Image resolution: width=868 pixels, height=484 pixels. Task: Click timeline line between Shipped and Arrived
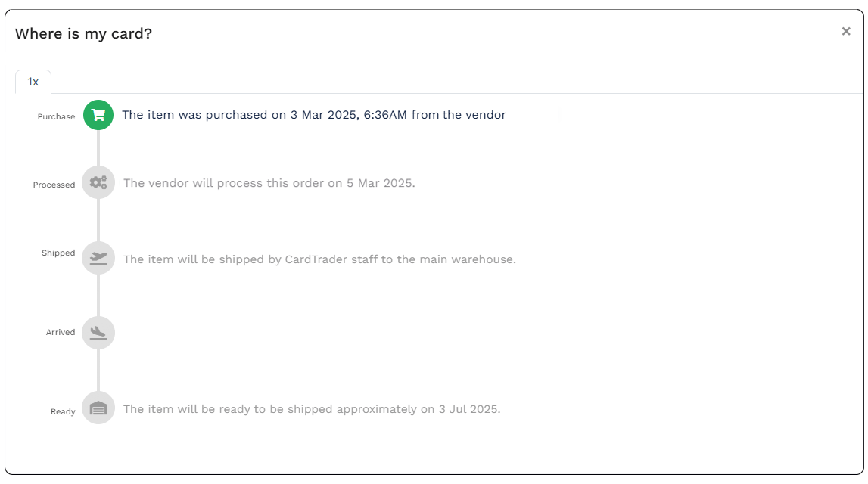pyautogui.click(x=98, y=295)
